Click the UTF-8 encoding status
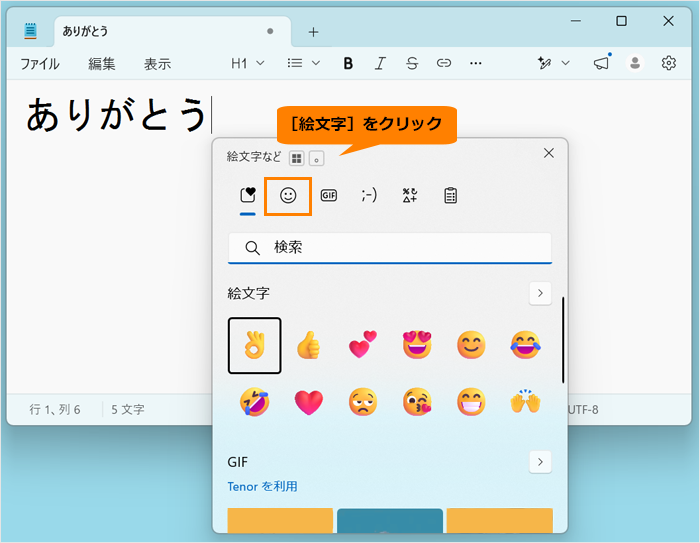 point(583,409)
